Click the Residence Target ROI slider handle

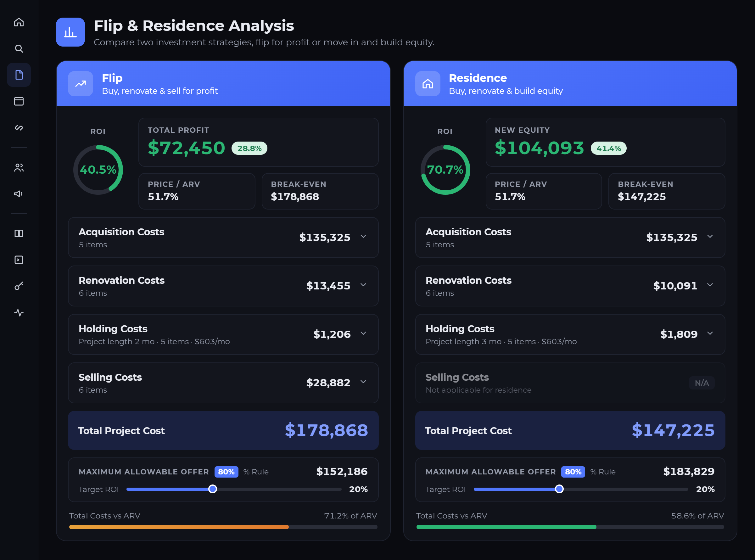559,489
